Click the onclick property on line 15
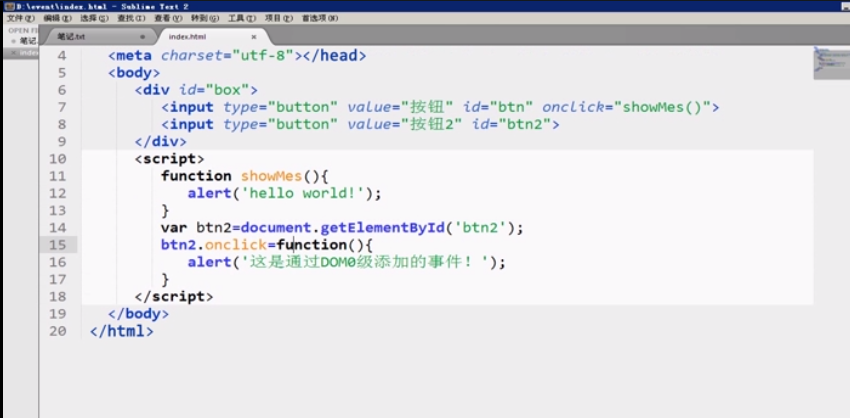 pyautogui.click(x=236, y=245)
